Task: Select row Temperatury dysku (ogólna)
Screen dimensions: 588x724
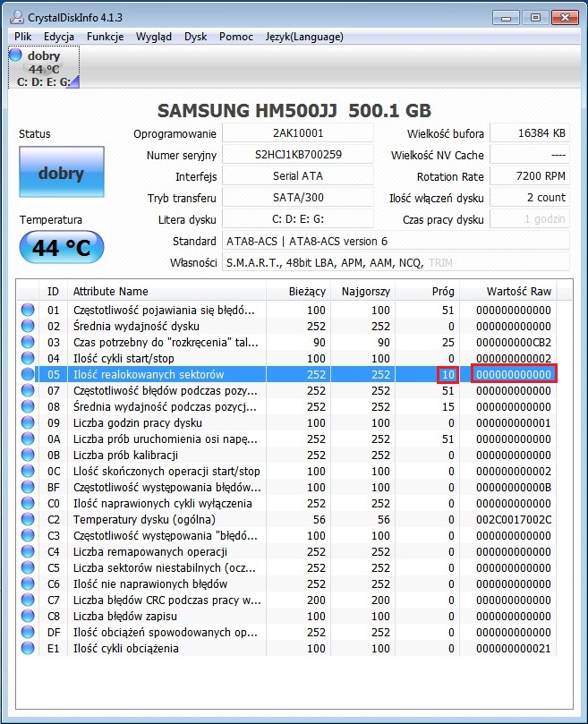Action: coord(286,519)
